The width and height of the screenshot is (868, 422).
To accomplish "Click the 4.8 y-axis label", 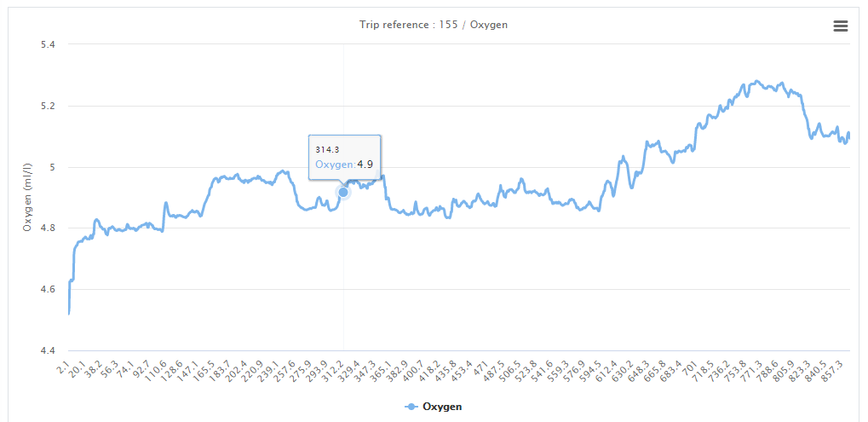I will click(x=49, y=228).
